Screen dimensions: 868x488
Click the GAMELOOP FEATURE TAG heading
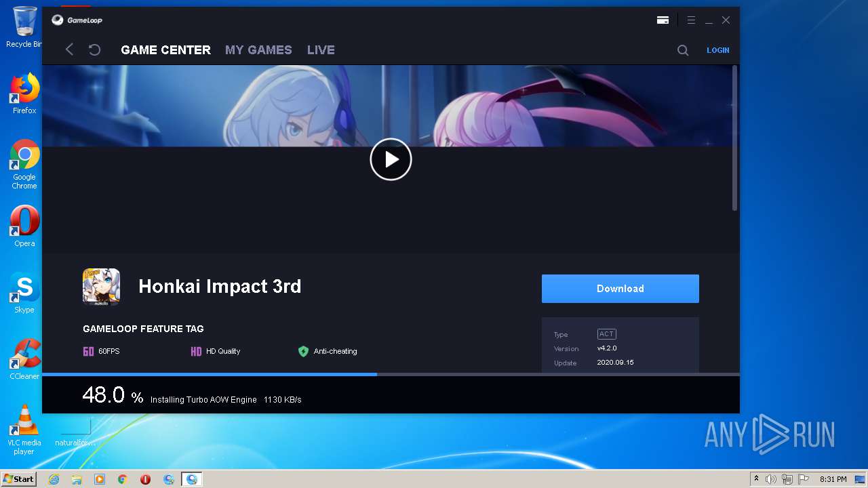pos(143,329)
